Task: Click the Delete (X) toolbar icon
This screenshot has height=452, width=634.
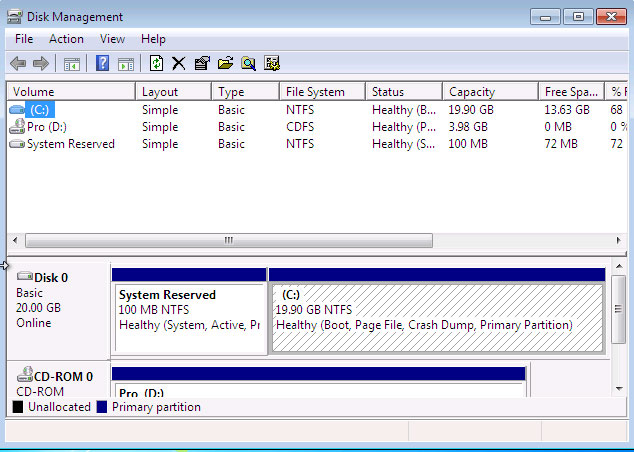Action: 179,64
